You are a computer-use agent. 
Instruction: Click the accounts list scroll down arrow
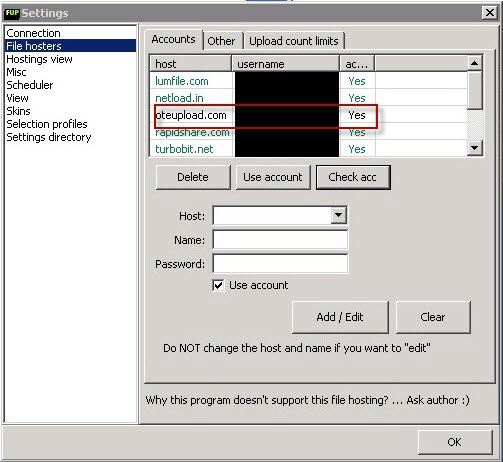coord(475,148)
